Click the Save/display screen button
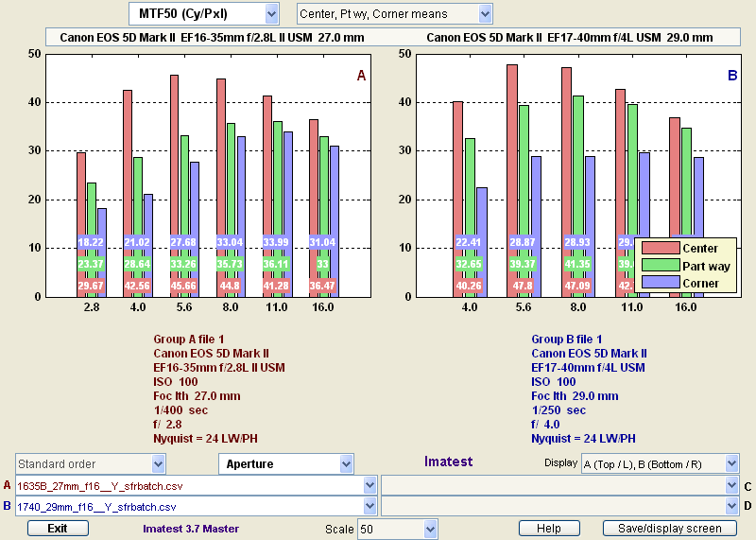Screen dimensions: 756x540 coord(670,529)
